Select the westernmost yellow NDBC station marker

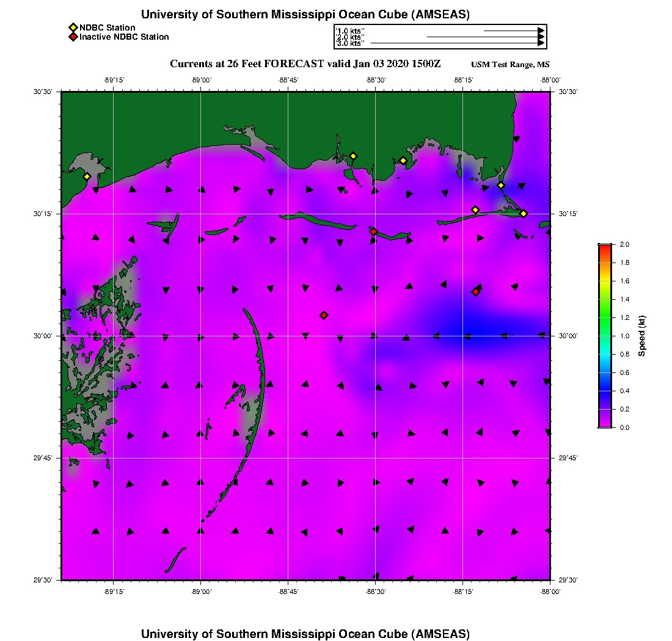[x=87, y=176]
